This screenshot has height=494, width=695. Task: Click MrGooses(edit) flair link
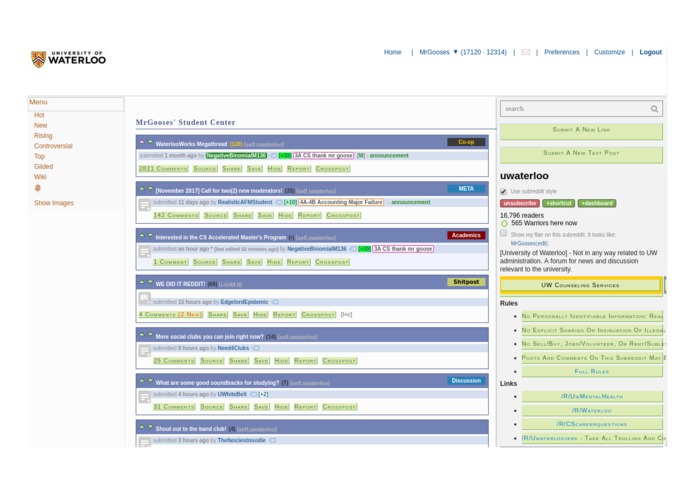[529, 243]
